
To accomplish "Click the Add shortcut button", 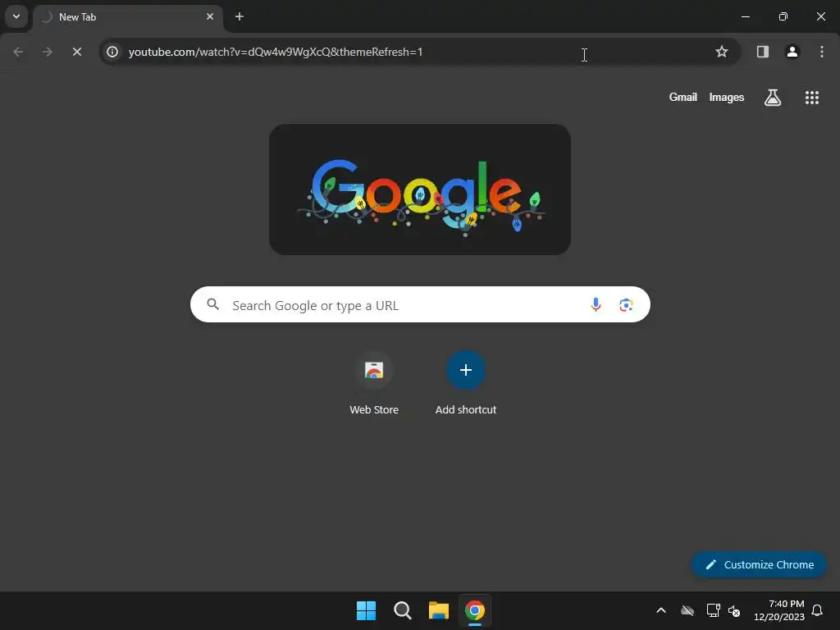I will tap(466, 384).
